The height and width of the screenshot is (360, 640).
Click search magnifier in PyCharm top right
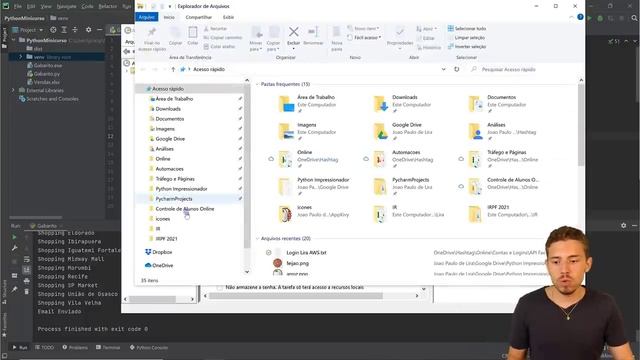(634, 18)
